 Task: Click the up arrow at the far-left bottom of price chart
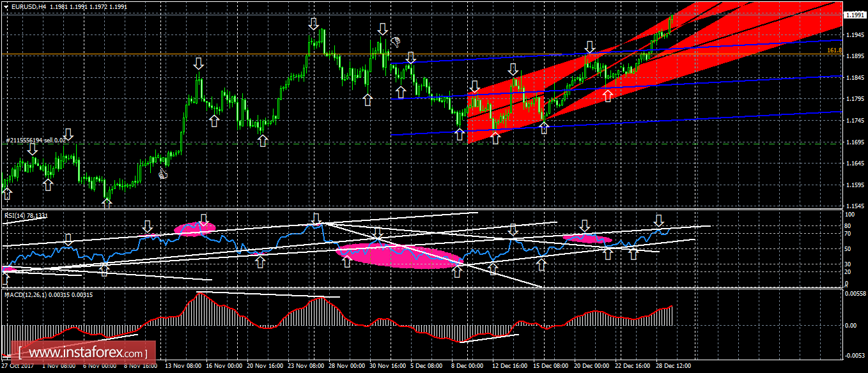[8, 193]
